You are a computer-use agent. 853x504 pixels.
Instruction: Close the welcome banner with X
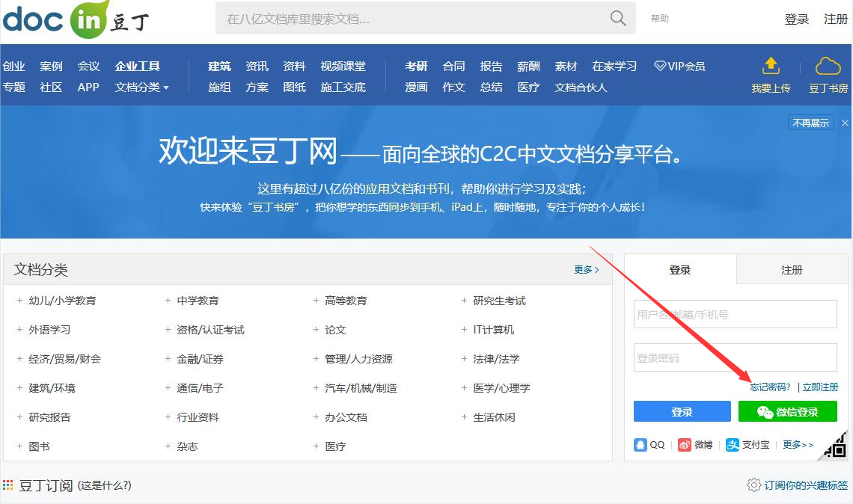tap(845, 123)
